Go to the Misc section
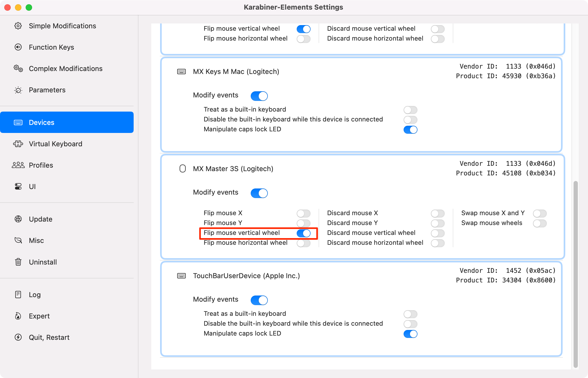 36,241
